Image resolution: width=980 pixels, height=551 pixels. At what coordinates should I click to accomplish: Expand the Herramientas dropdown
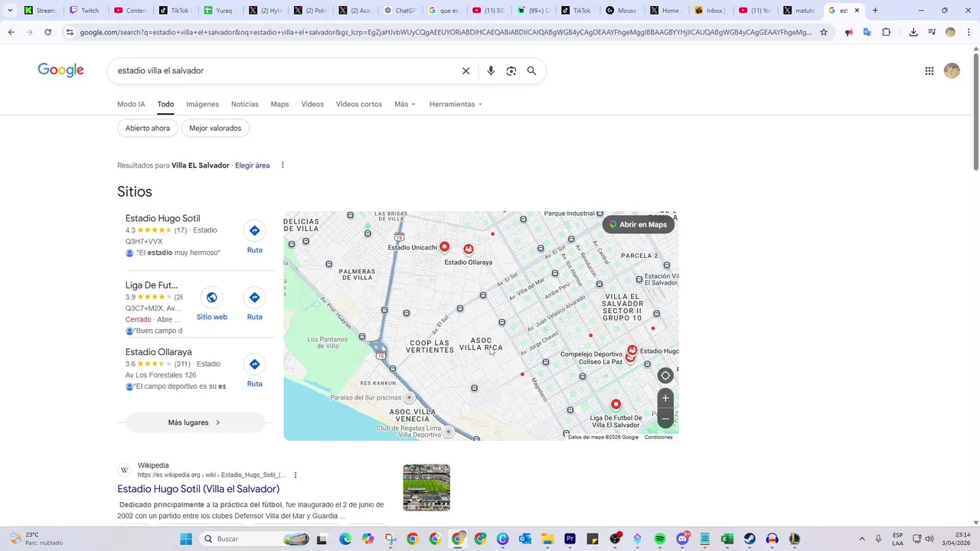(x=456, y=104)
